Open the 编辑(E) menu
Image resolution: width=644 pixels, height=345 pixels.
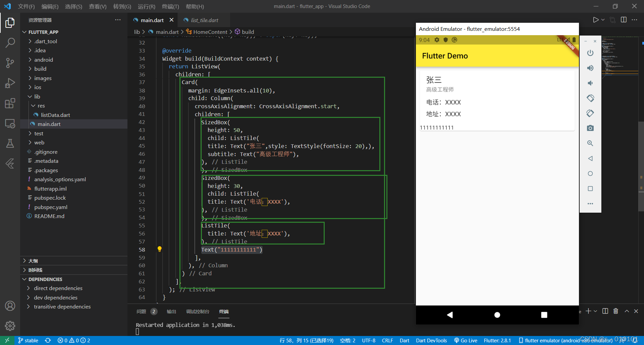click(x=50, y=6)
